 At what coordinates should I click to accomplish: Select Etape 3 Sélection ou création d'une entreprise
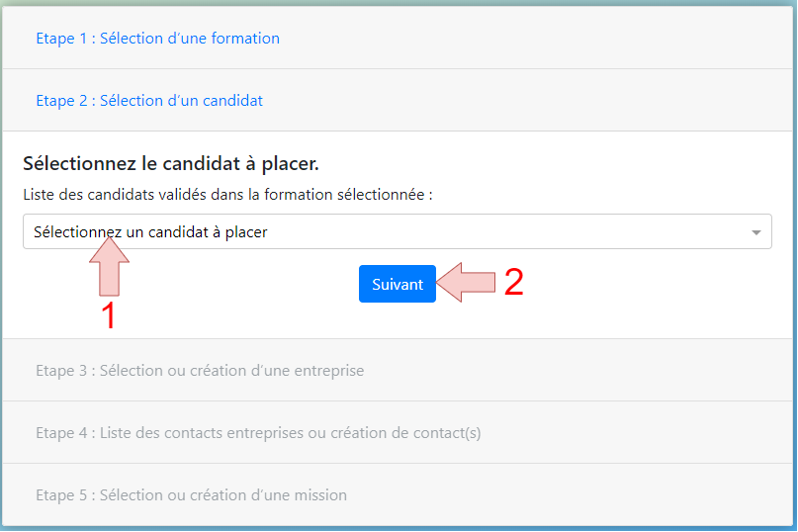point(200,370)
